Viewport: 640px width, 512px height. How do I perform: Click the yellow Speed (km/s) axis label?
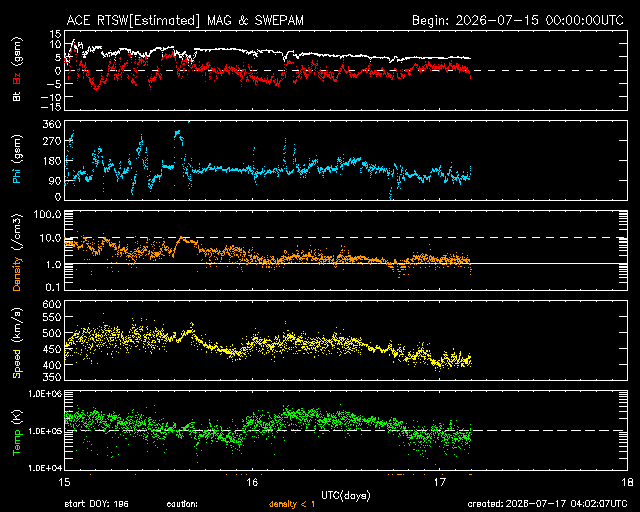tap(17, 343)
